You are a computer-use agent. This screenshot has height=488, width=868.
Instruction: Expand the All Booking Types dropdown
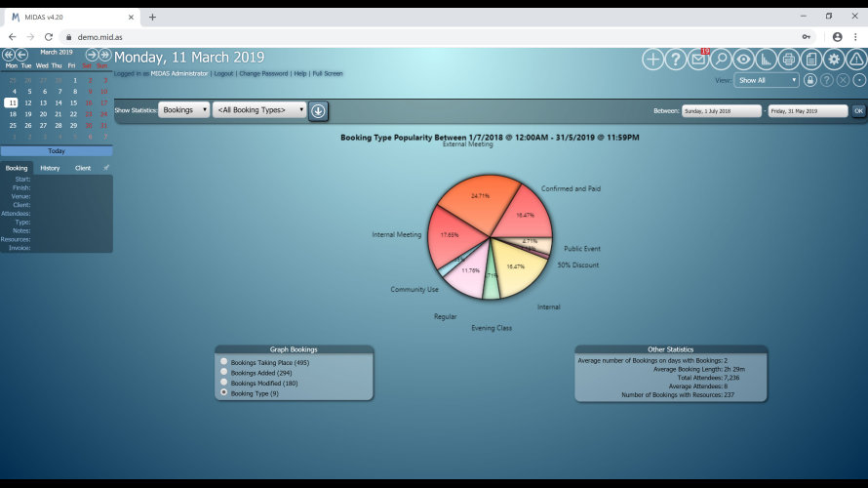(259, 110)
